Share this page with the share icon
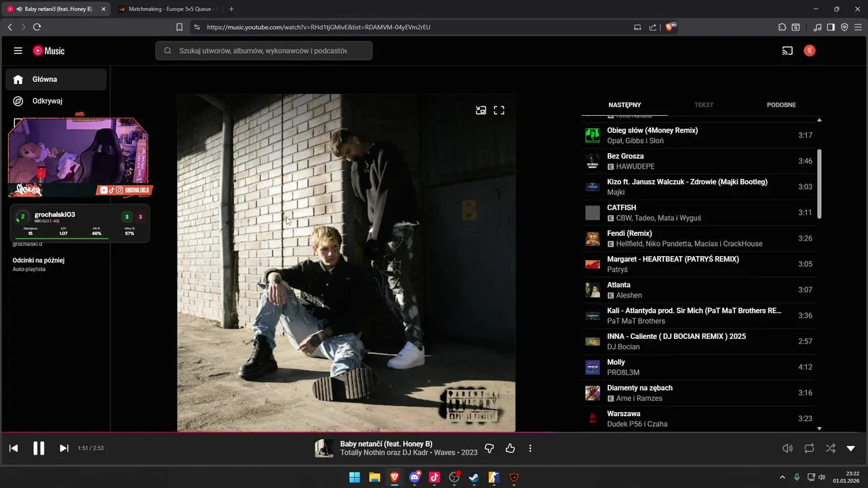868x488 pixels. coord(652,27)
